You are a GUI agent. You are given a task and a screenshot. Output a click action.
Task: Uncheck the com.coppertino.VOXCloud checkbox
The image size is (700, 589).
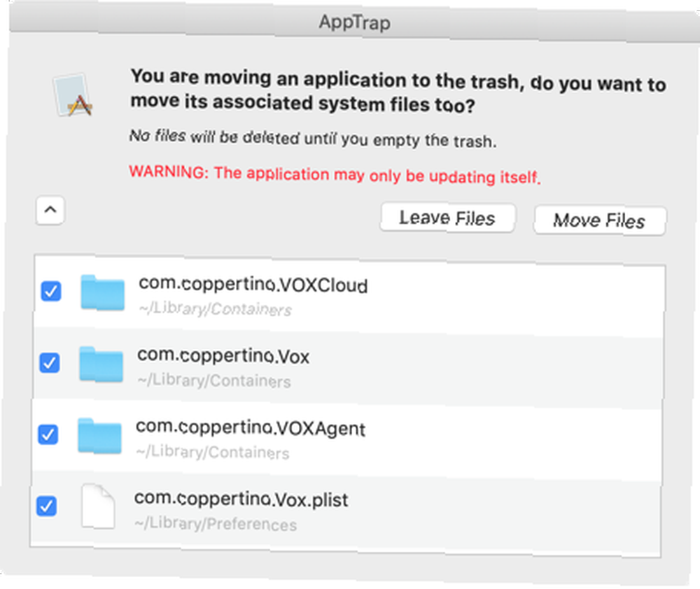(x=51, y=292)
